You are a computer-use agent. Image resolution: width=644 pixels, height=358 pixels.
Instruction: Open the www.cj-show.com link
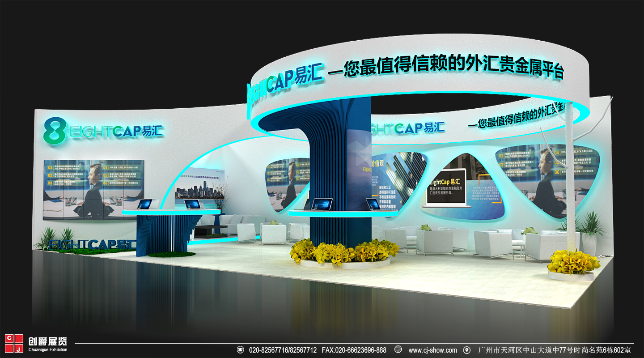click(x=432, y=350)
